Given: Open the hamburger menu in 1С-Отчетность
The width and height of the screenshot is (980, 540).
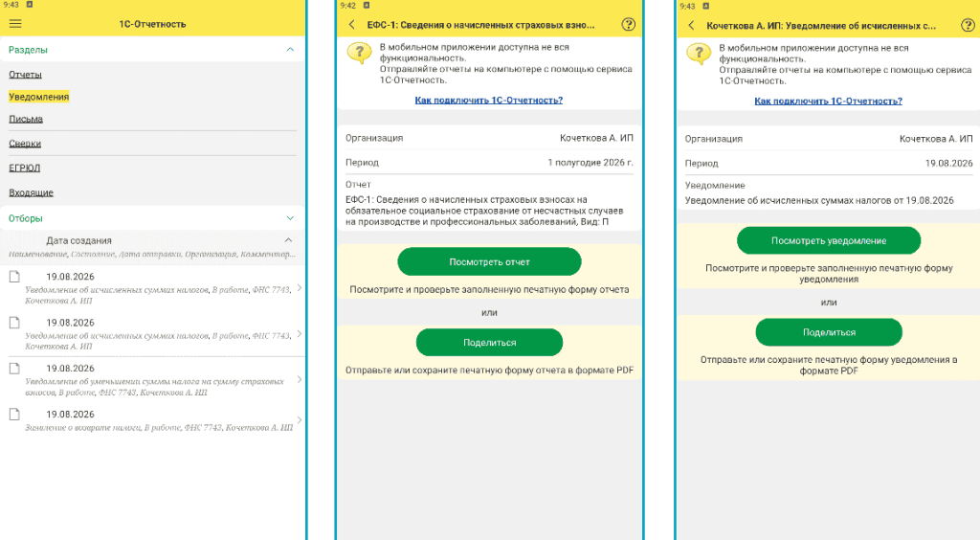Looking at the screenshot, I should [15, 24].
